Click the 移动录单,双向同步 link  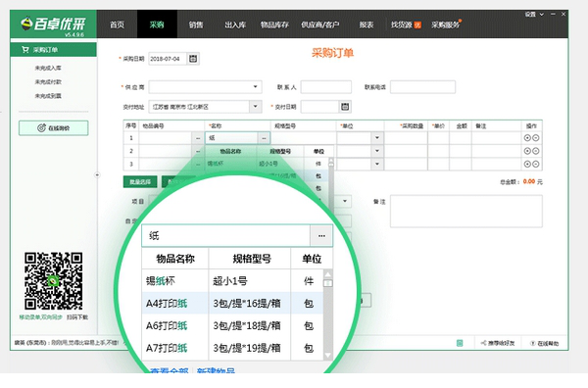click(x=41, y=317)
